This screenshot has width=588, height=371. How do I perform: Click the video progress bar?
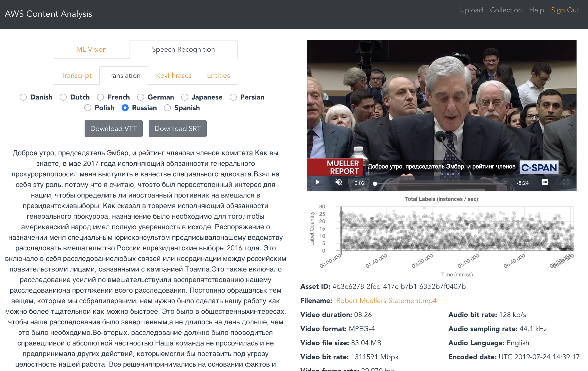(441, 184)
